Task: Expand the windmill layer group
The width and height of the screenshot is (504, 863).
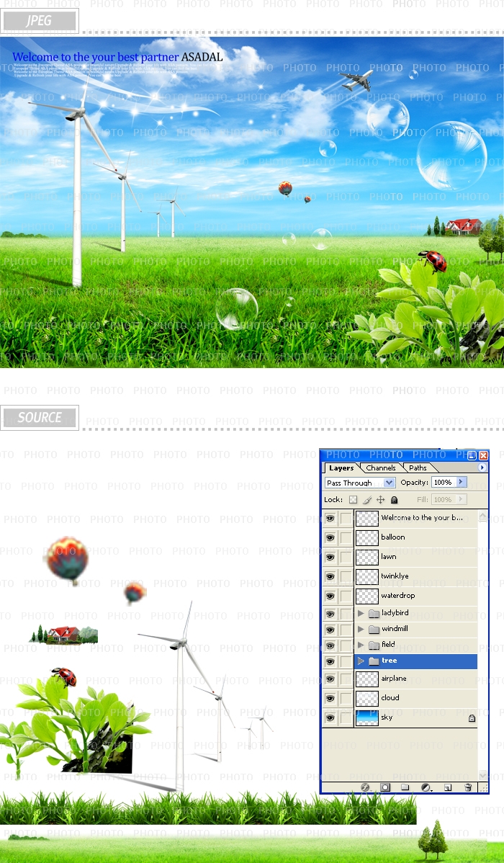Action: (361, 629)
